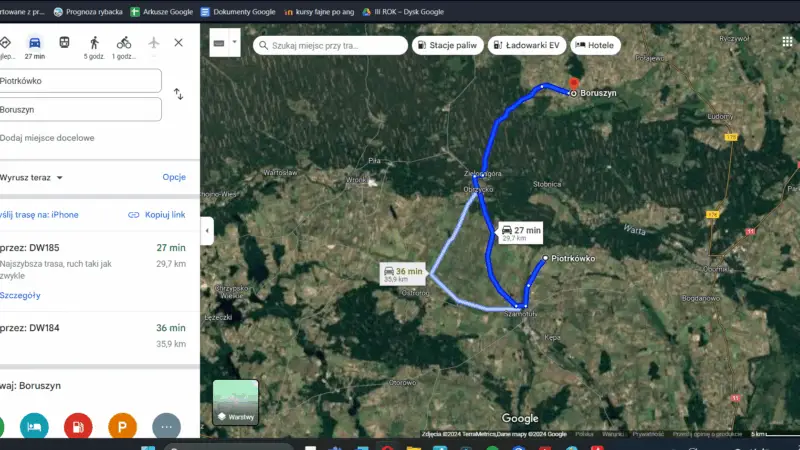Swap start and destination points
The height and width of the screenshot is (450, 800).
178,94
